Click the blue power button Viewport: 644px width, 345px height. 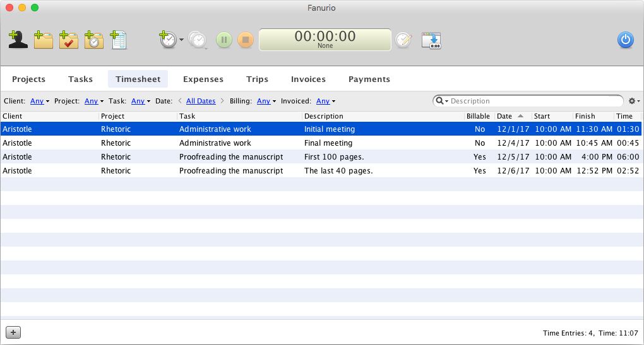pos(626,40)
